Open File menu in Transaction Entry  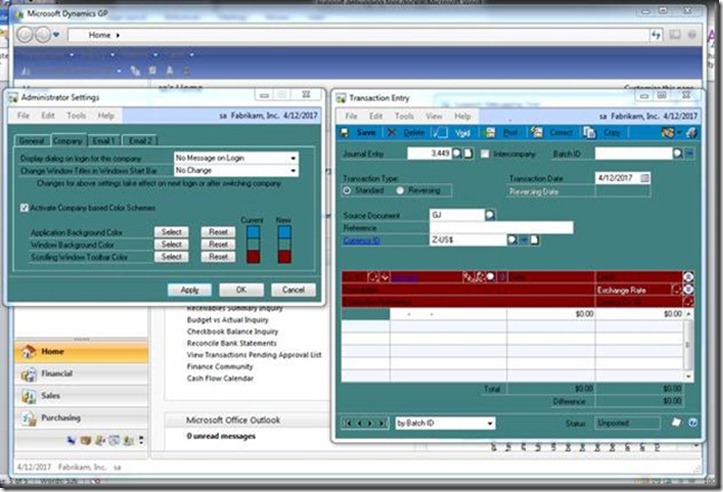pos(351,116)
